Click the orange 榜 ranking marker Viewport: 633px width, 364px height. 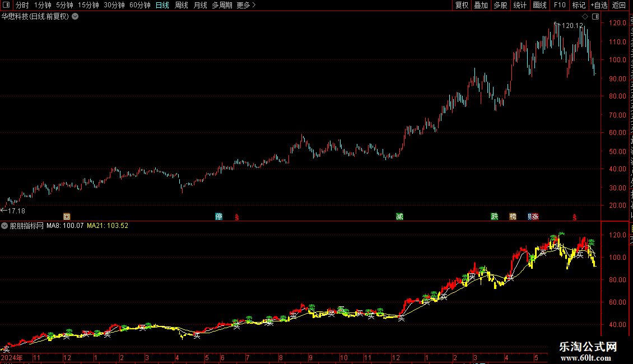(513, 217)
